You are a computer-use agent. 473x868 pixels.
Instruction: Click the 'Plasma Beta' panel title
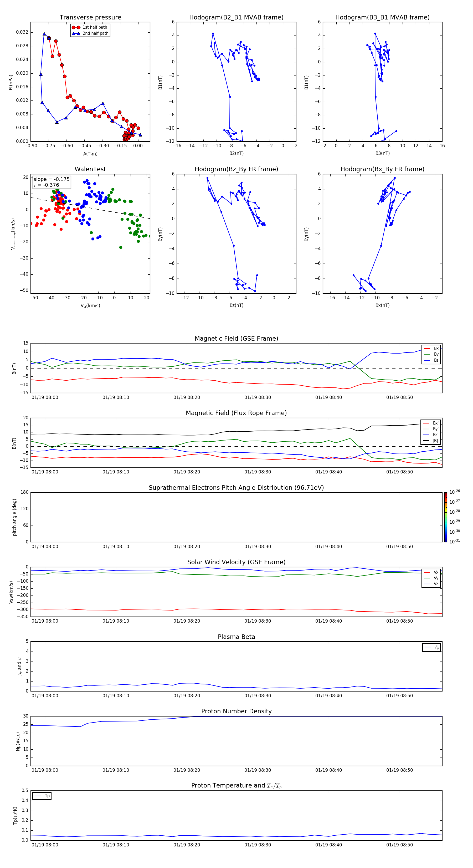click(236, 637)
